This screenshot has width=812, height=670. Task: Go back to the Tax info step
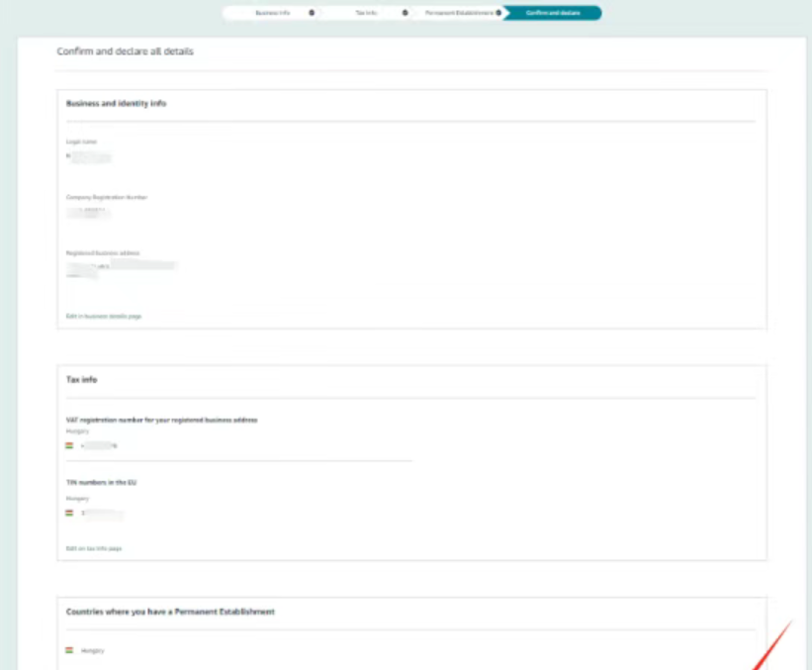point(366,13)
